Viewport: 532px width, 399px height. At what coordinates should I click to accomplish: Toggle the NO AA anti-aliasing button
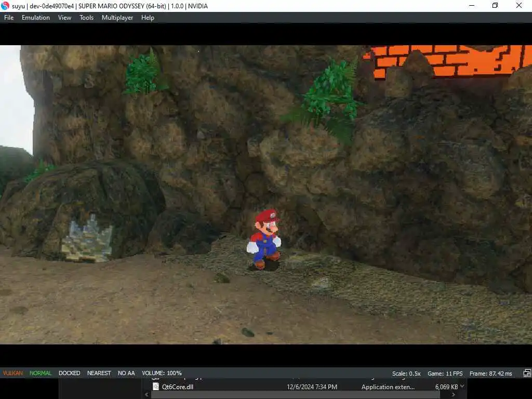(126, 373)
